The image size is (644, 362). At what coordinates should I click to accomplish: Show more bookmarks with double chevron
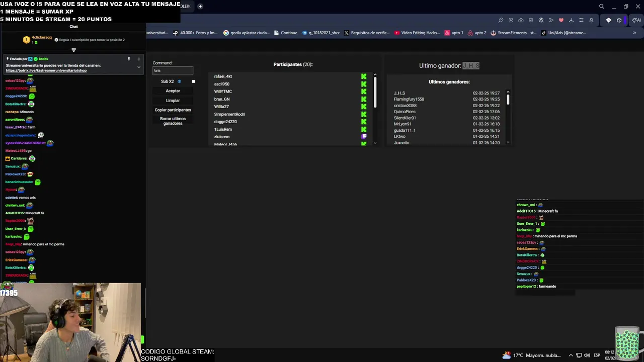[634, 33]
